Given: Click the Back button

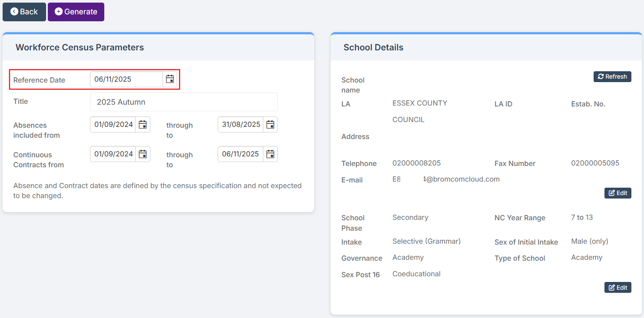Looking at the screenshot, I should pos(24,12).
